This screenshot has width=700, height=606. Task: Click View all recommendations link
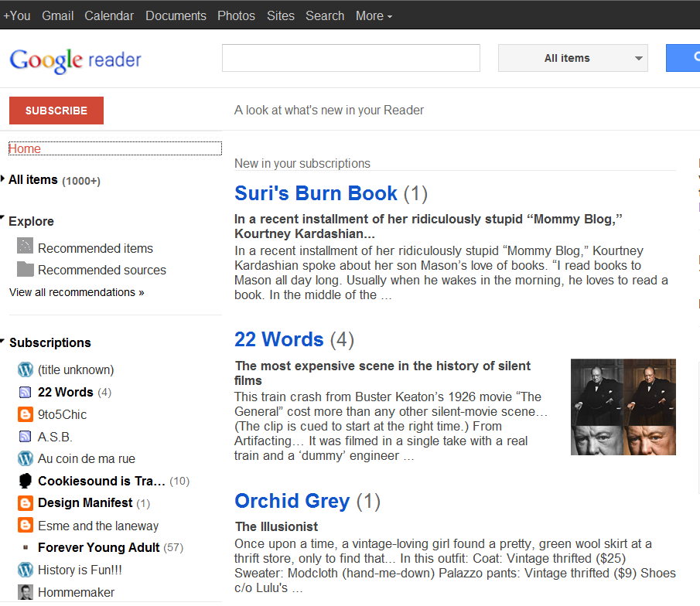(77, 292)
